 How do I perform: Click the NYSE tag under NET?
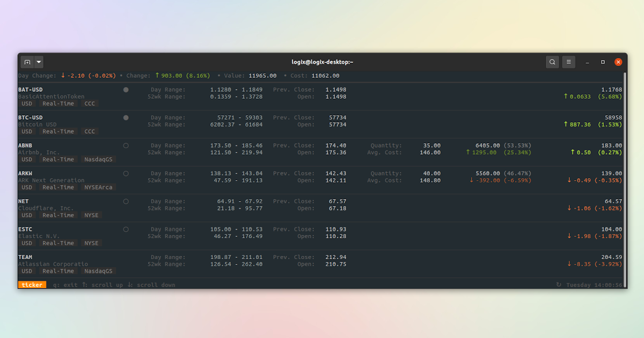tap(92, 215)
